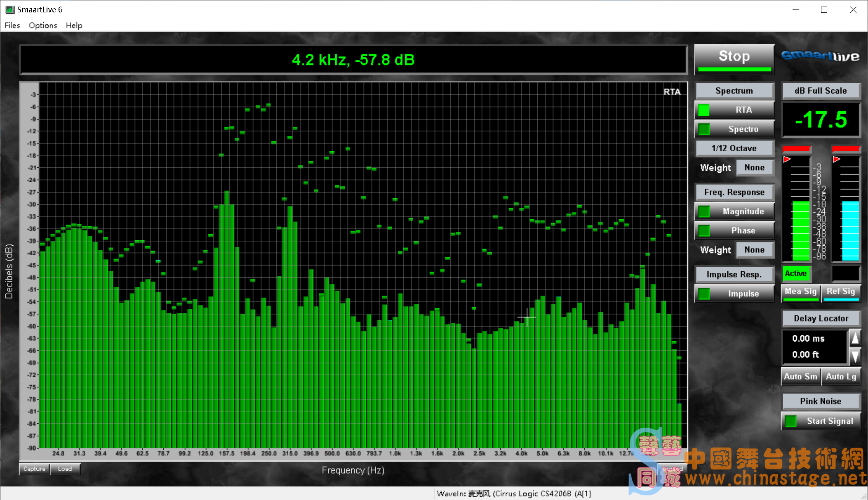868x500 pixels.
Task: Click the left meter red triangle marker
Action: pos(787,160)
